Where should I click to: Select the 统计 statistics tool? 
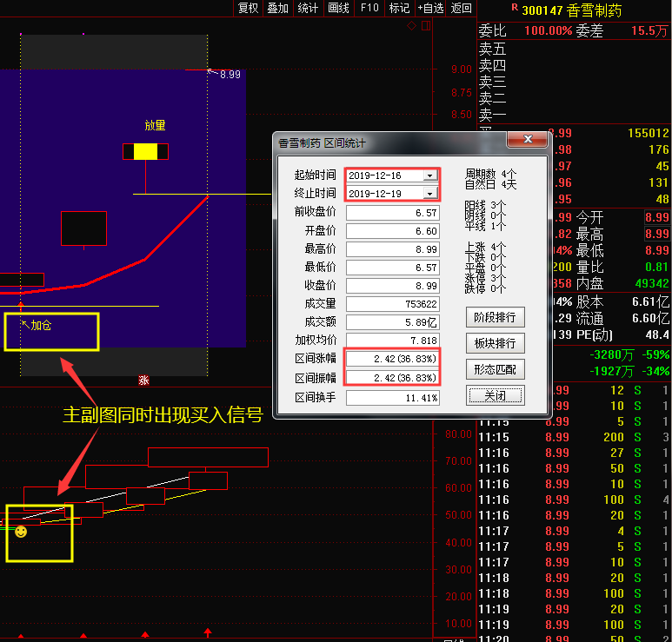(308, 8)
